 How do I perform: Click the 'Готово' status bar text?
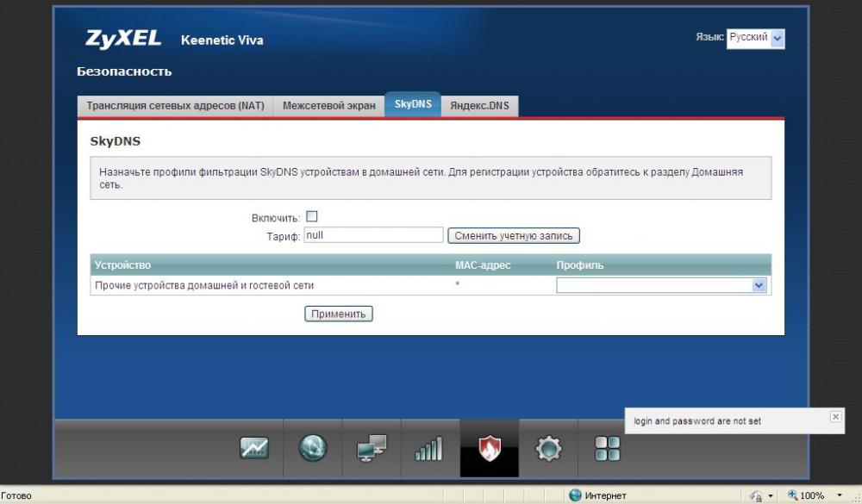coord(16,495)
